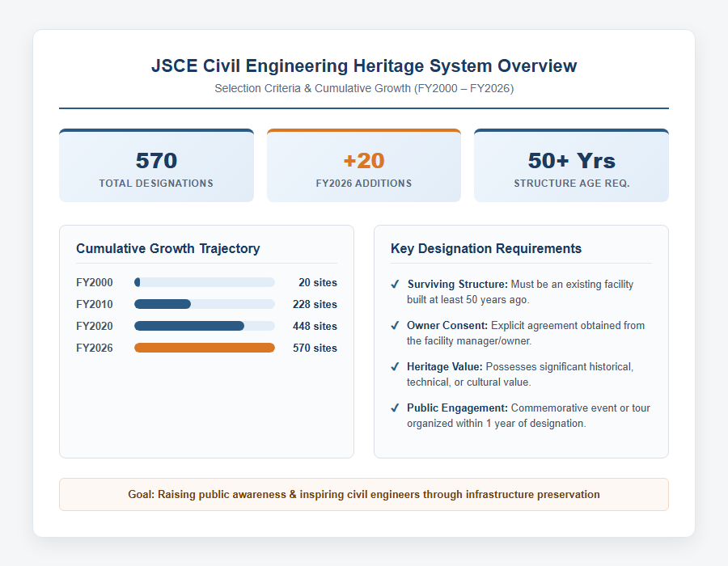
Task: Select the 'FY2000' row label
Action: tap(95, 282)
